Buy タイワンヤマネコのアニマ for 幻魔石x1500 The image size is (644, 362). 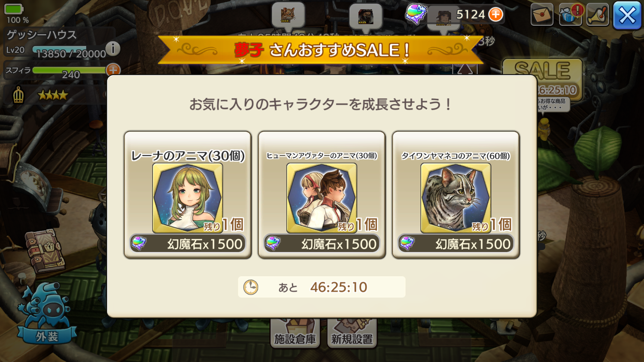(x=456, y=243)
